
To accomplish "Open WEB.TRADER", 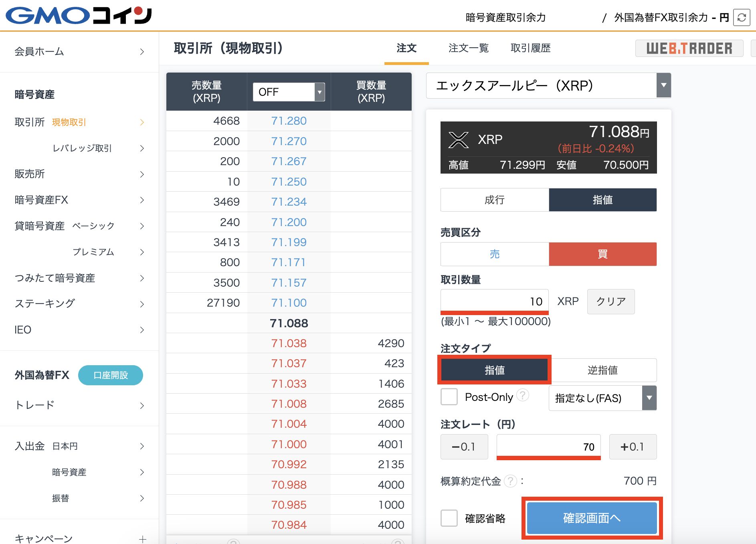I will pyautogui.click(x=689, y=49).
